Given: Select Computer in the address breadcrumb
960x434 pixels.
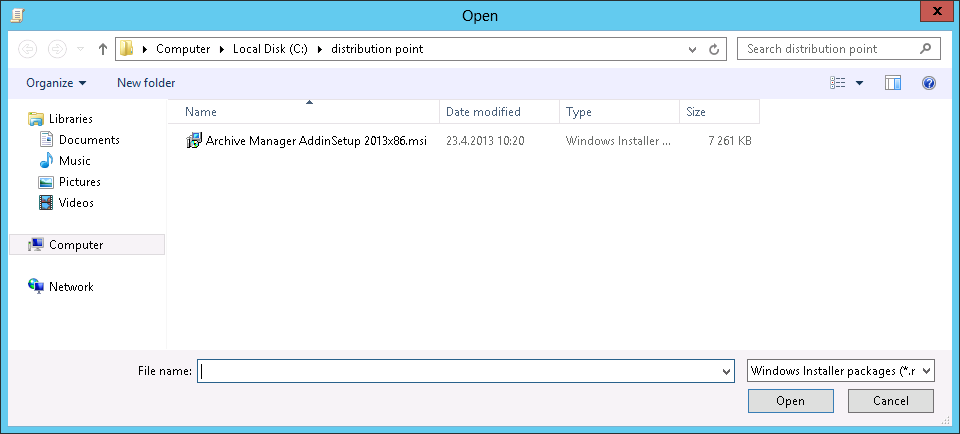Looking at the screenshot, I should coord(183,49).
